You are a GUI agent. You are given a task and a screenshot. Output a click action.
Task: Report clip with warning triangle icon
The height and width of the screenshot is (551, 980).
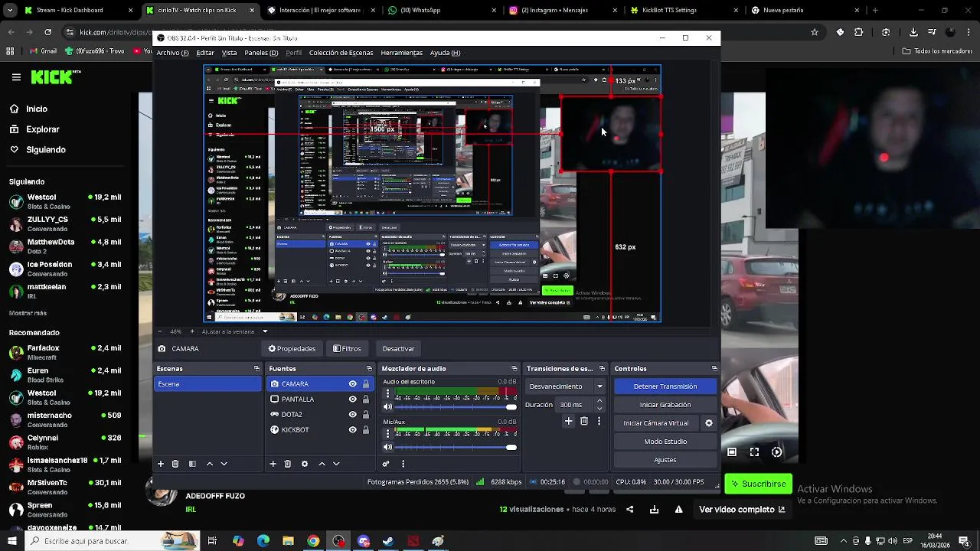point(678,510)
